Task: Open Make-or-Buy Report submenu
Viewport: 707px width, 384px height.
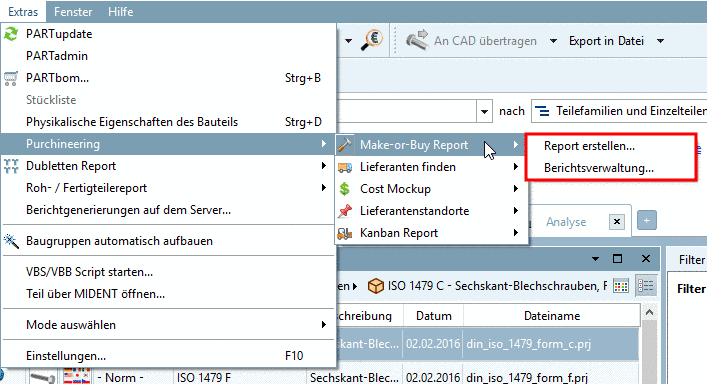Action: [x=430, y=145]
